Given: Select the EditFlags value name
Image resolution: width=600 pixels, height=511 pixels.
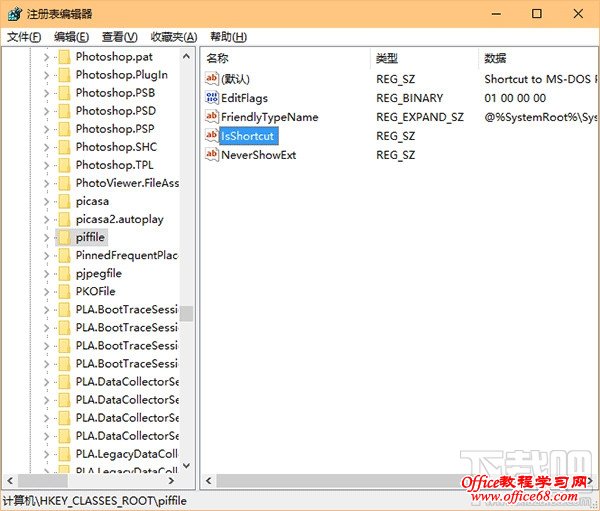Looking at the screenshot, I should [x=245, y=98].
